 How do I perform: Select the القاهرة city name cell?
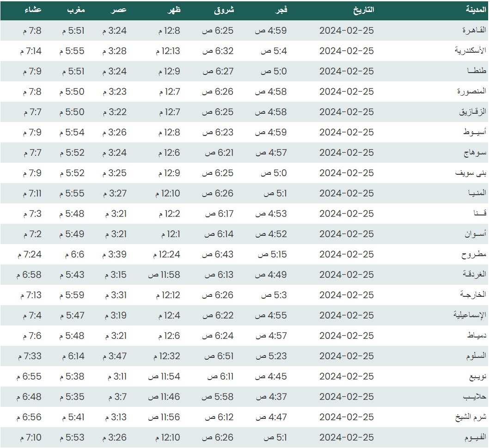[475, 31]
